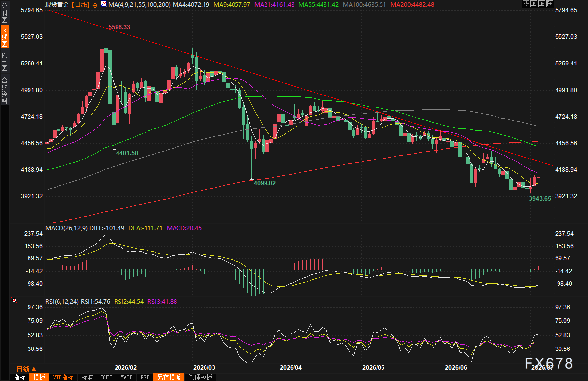Select the 指标 bottom tab
Screen dimensions: 588x381
(20, 377)
